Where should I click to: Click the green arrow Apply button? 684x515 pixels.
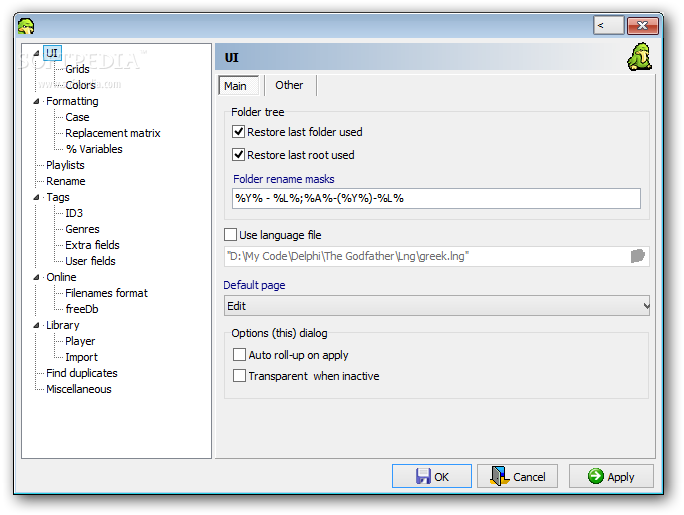[x=611, y=476]
